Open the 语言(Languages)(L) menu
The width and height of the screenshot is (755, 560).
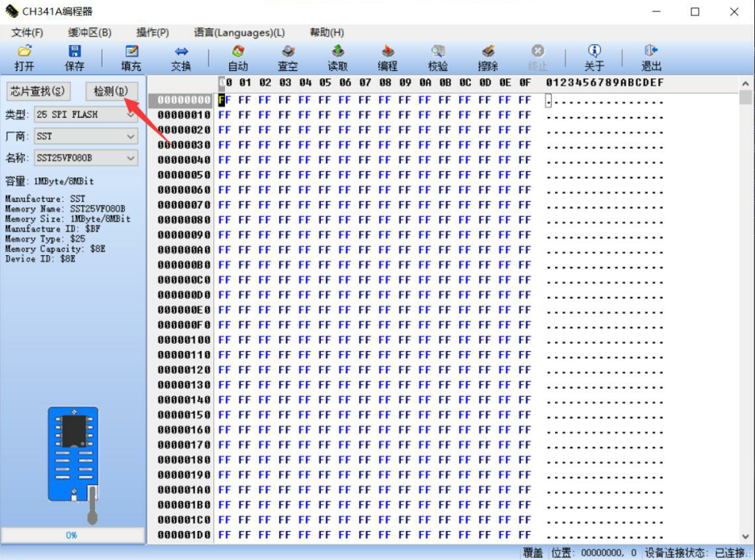[240, 33]
